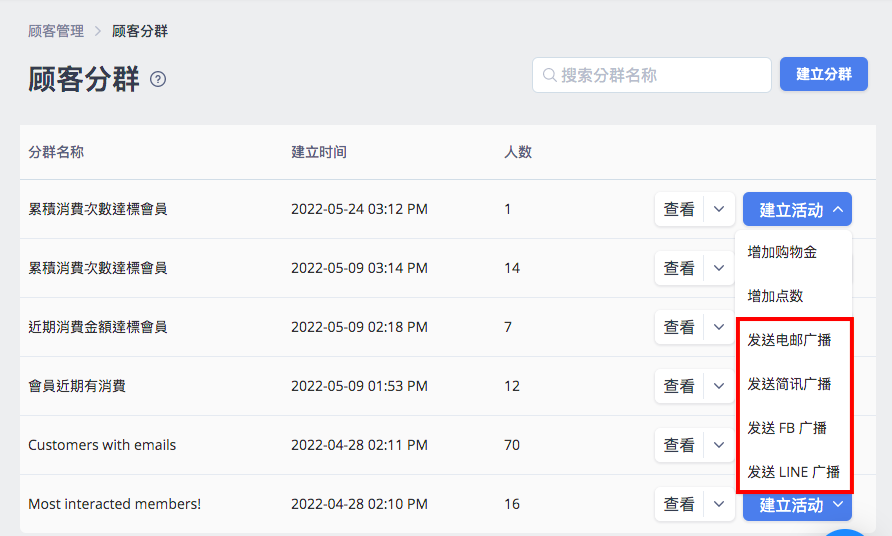This screenshot has height=536, width=892.
Task: Expand 查看 dropdown for Customers with emails
Action: [x=719, y=445]
